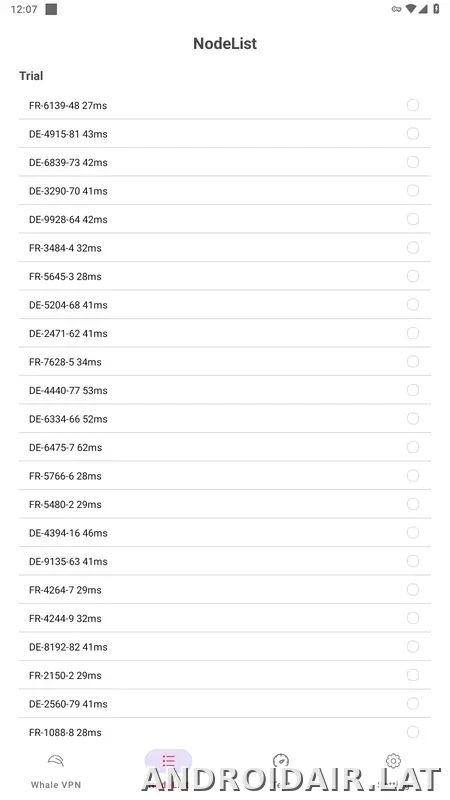
Task: Open the Whale VPN home tab icon
Action: 56,762
